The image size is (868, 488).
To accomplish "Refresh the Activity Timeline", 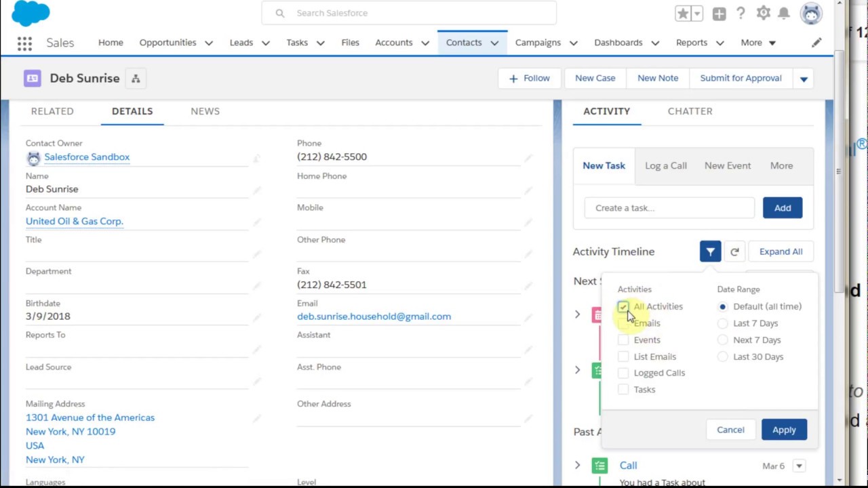I will pyautogui.click(x=734, y=251).
